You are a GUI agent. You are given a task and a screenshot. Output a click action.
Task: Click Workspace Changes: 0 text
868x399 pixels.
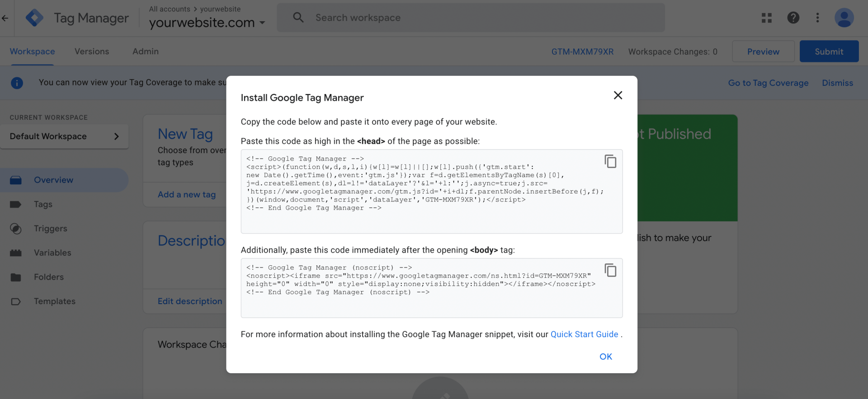click(x=673, y=52)
